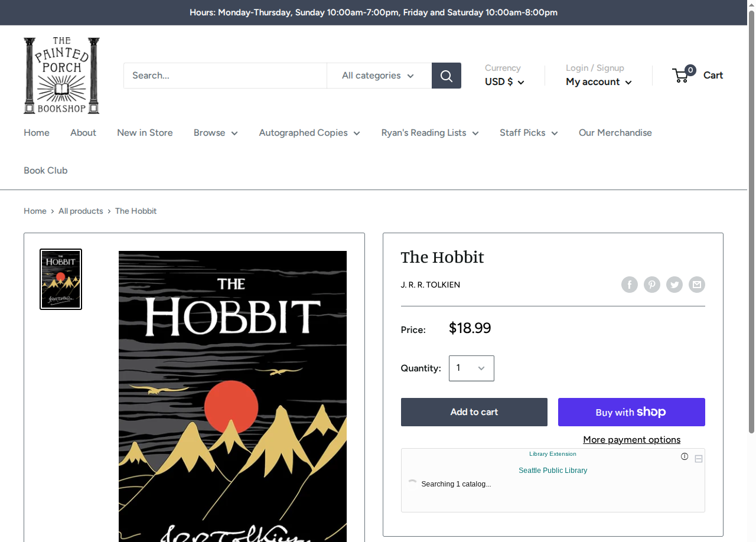Click The Hobbit product title
756x542 pixels.
click(442, 257)
